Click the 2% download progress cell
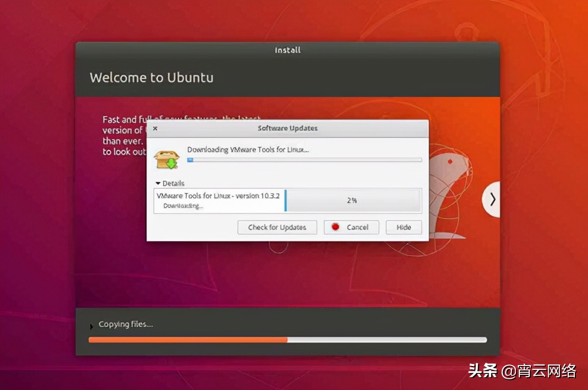The height and width of the screenshot is (390, 588). coord(352,201)
